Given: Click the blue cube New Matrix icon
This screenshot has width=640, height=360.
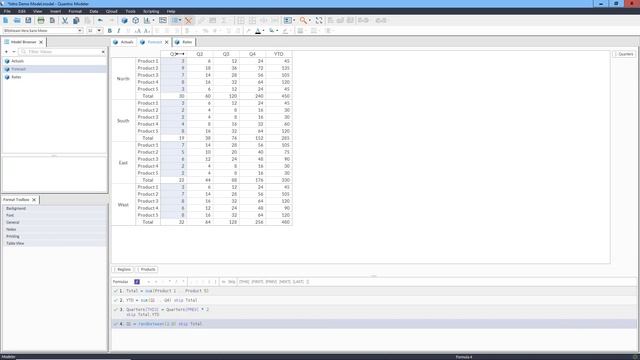Looking at the screenshot, I should (x=124, y=20).
